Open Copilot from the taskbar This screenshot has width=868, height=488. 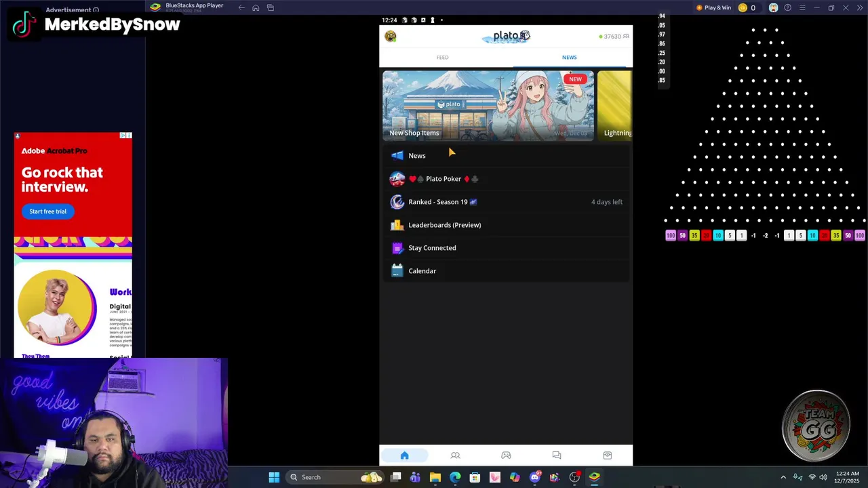coord(515,477)
